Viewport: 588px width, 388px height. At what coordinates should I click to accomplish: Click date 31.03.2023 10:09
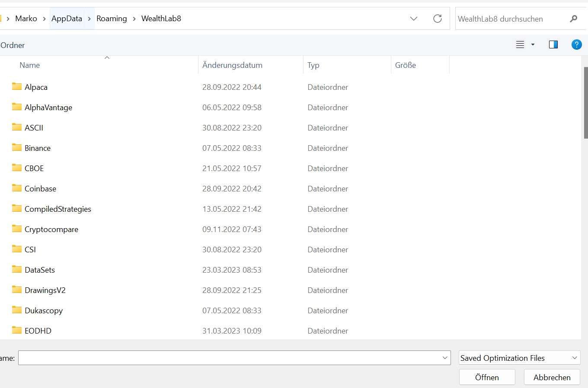coord(232,331)
